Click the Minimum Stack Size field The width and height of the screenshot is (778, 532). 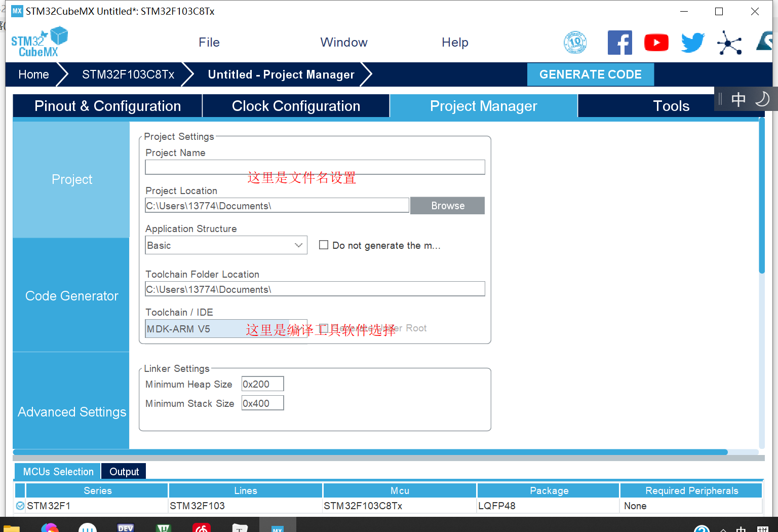(x=262, y=403)
